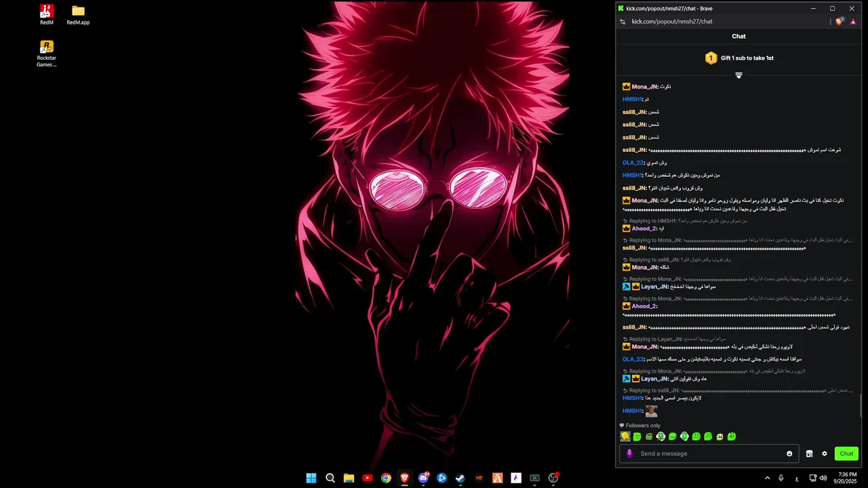Select the third angry green square emote

(x=649, y=436)
